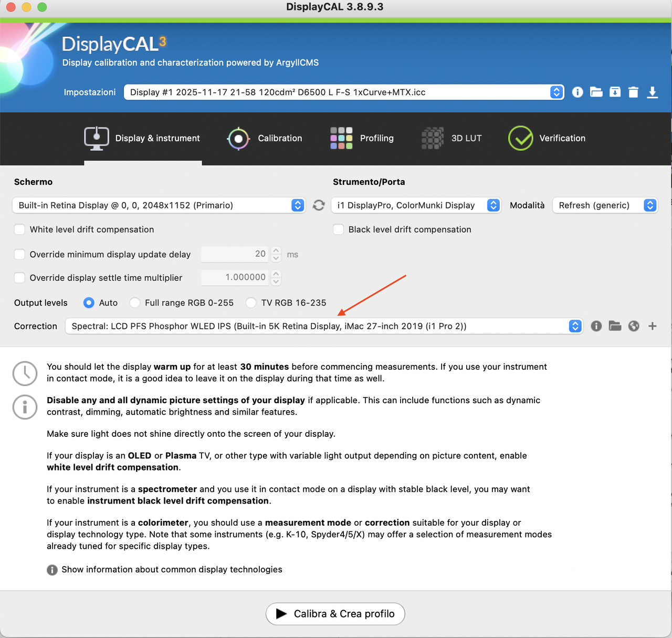Click the download icon in header
The image size is (672, 638).
coord(652,92)
